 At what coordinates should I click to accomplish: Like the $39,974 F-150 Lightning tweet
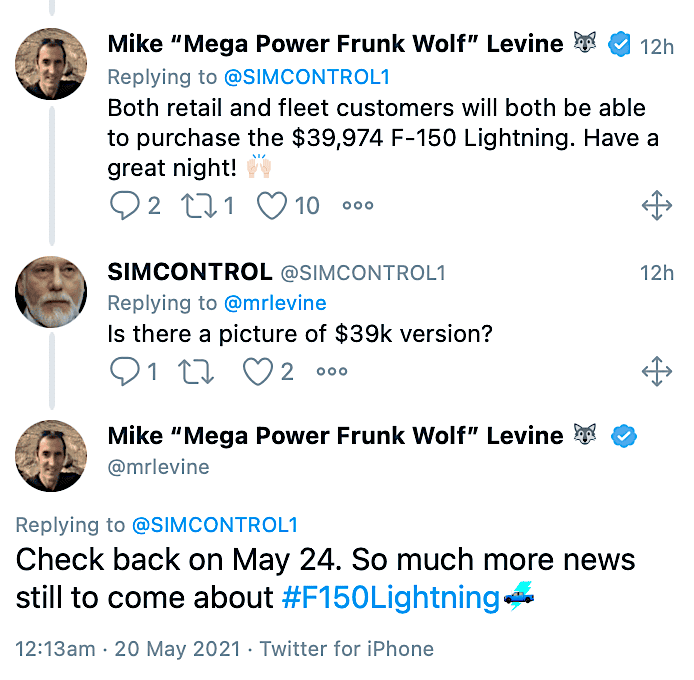pyautogui.click(x=273, y=206)
